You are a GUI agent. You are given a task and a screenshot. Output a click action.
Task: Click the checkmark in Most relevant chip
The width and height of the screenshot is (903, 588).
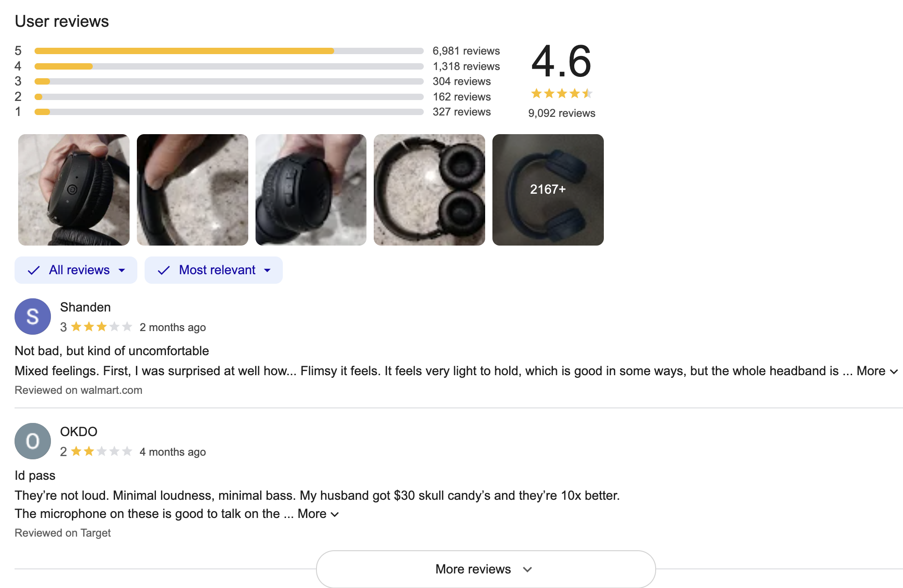(x=164, y=270)
